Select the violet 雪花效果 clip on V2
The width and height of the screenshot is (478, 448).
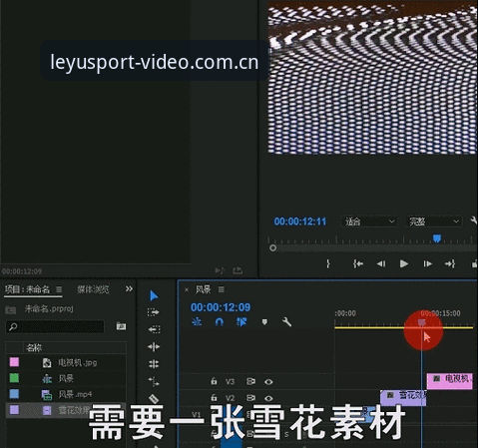coord(403,398)
